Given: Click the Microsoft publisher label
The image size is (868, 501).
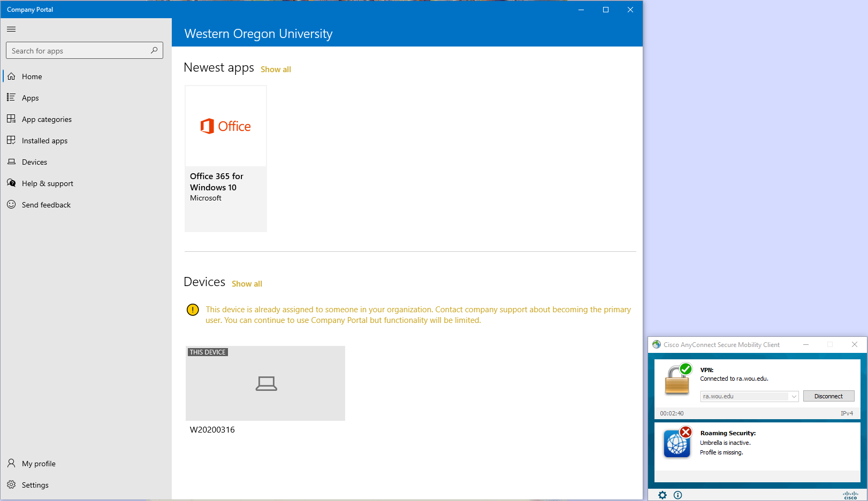Looking at the screenshot, I should [205, 198].
